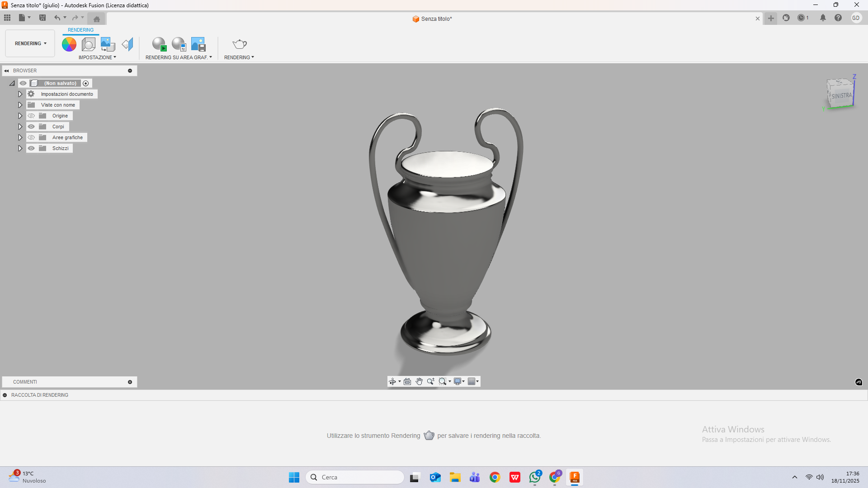Expand the Corpi tree node
Screen dimensions: 868x488
pos(20,127)
